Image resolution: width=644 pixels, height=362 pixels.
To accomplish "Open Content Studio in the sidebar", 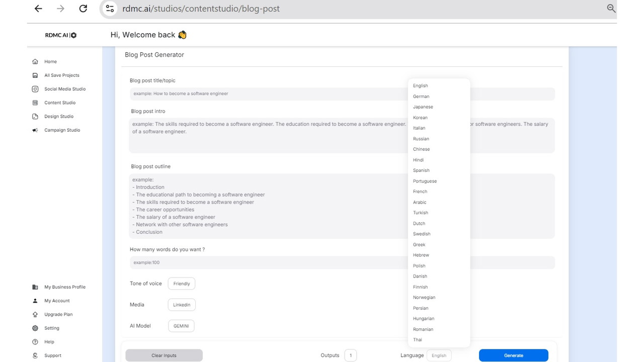I will (x=60, y=103).
